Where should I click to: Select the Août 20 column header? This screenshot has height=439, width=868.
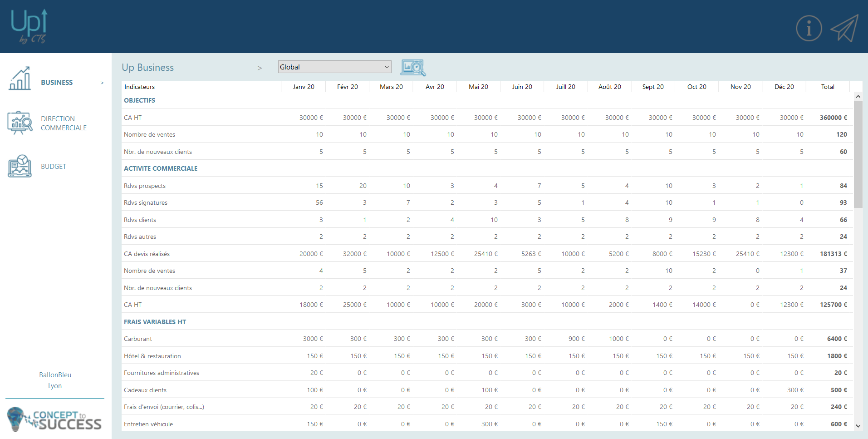tap(609, 87)
